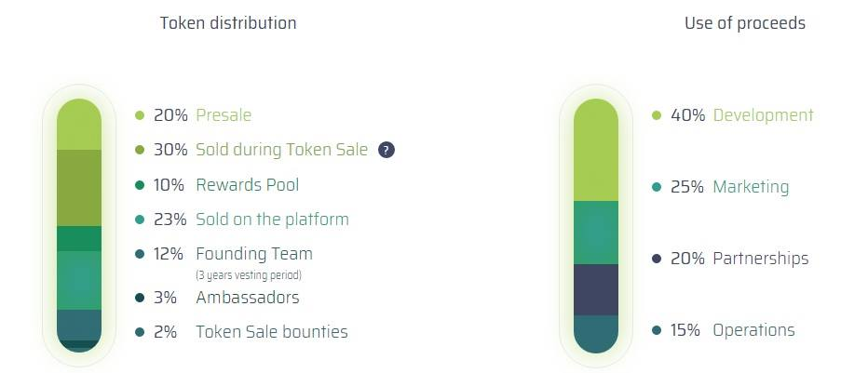This screenshot has width=868, height=373.
Task: Click the Rewards Pool legend bullet dot
Action: tap(140, 185)
